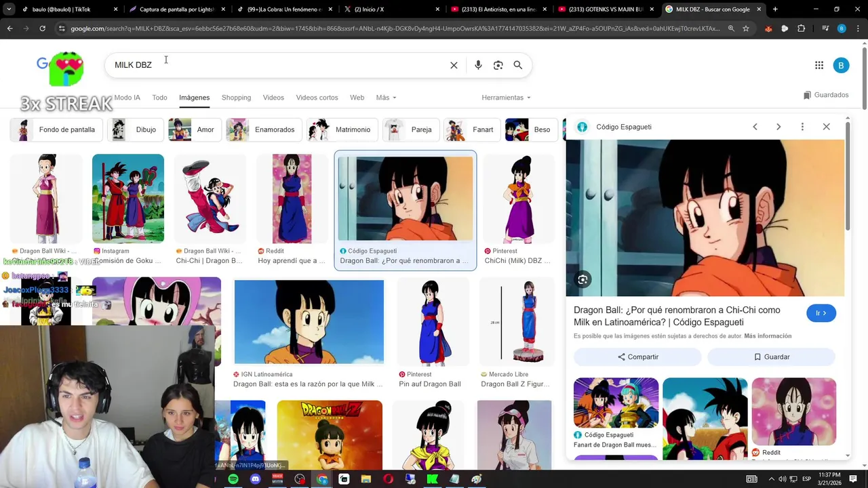
Task: Search inside the image with the Lens overlay icon
Action: pos(583,279)
